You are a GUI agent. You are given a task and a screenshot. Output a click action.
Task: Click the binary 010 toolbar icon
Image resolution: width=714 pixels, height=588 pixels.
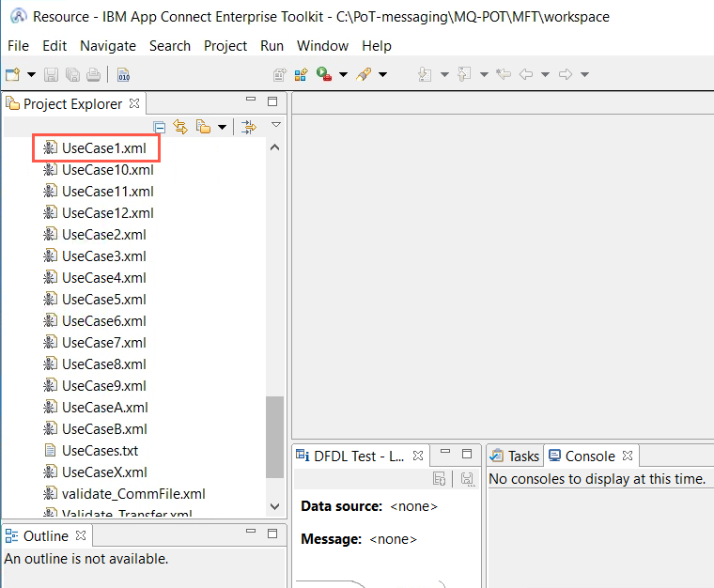(123, 74)
